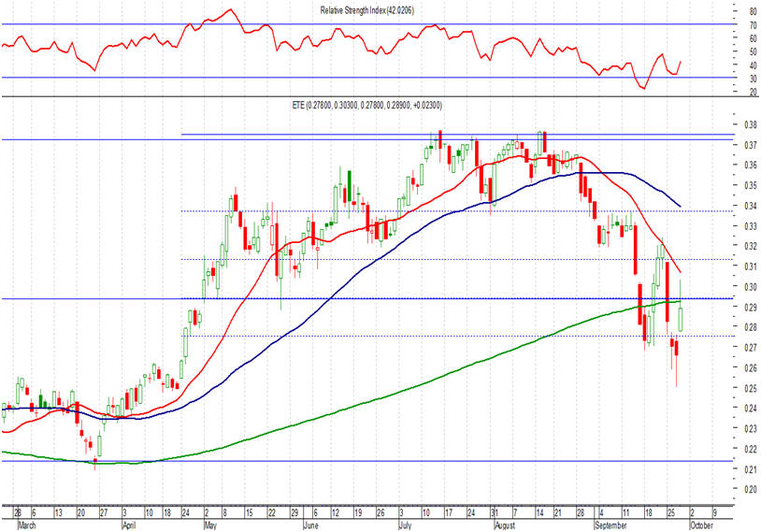This screenshot has height=532, width=761.
Task: Click the September month label
Action: click(x=611, y=525)
